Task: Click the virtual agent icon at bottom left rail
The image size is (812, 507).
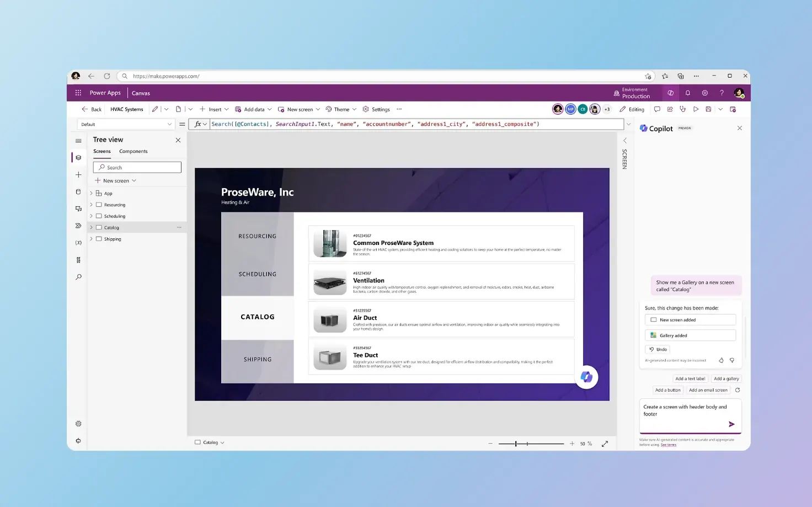Action: (78, 441)
